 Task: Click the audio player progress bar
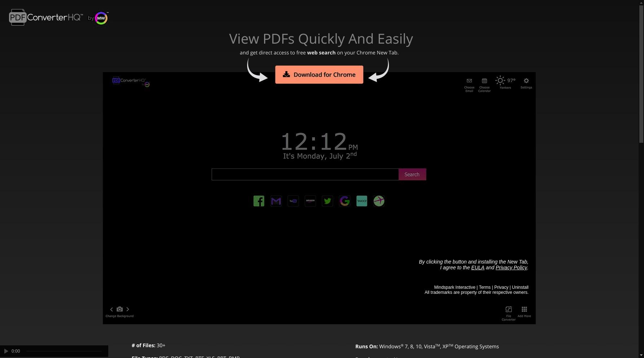pos(64,351)
